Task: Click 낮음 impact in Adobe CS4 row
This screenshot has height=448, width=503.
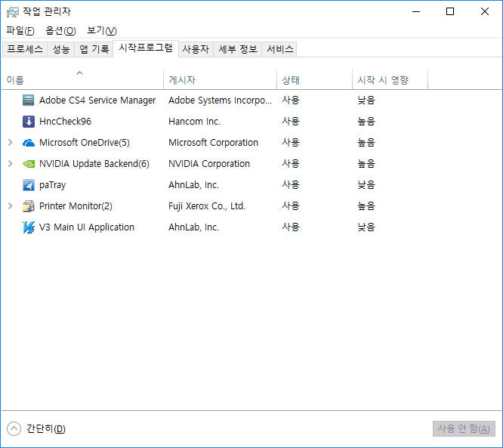Action: 366,100
